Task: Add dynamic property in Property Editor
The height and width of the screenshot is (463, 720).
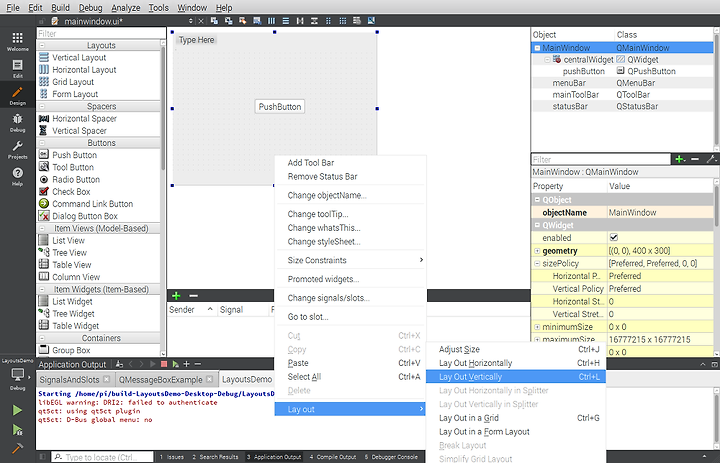Action: (680, 159)
